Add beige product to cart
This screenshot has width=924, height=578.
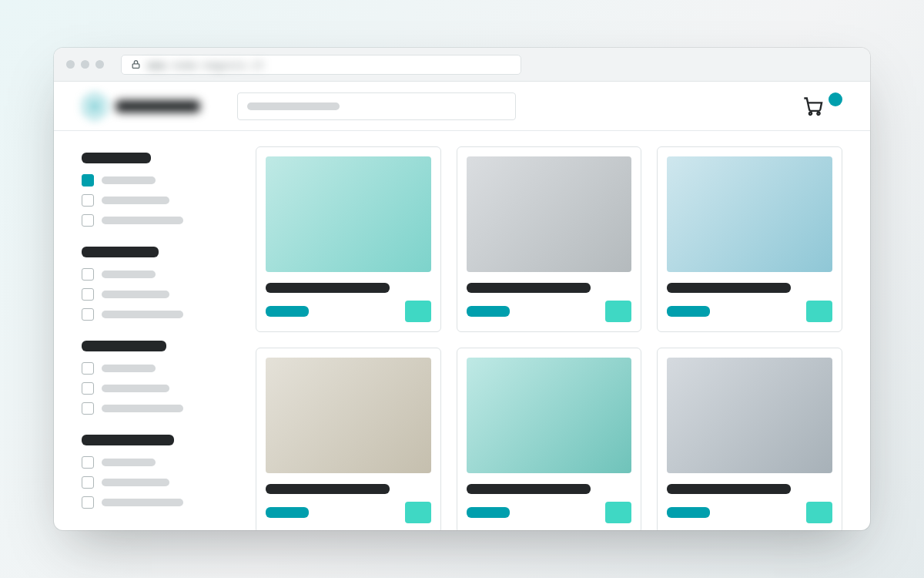[418, 512]
